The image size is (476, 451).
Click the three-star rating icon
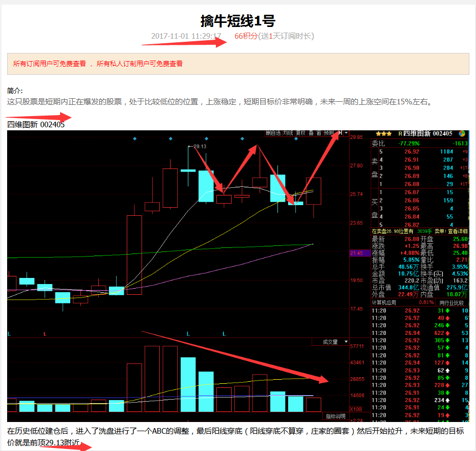tap(383, 133)
